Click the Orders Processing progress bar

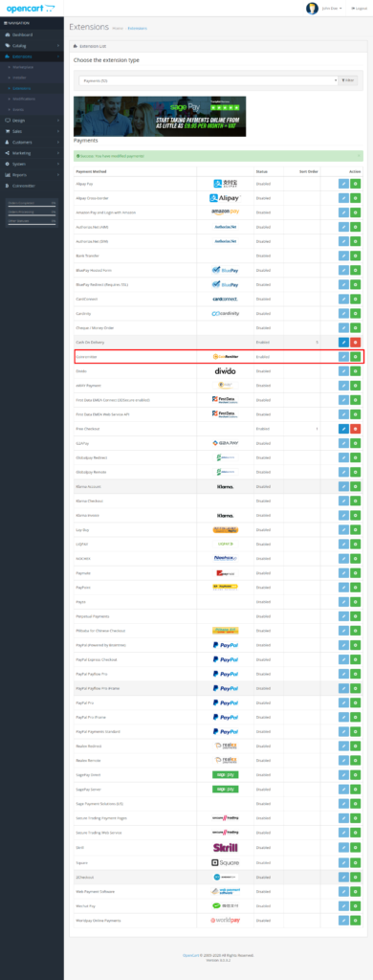pyautogui.click(x=32, y=214)
